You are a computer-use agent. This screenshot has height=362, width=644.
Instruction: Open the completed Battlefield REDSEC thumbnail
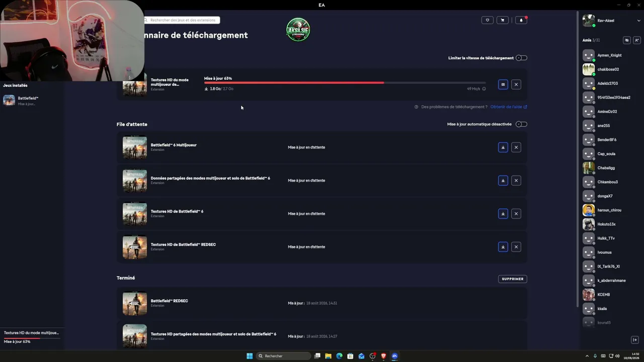click(135, 303)
